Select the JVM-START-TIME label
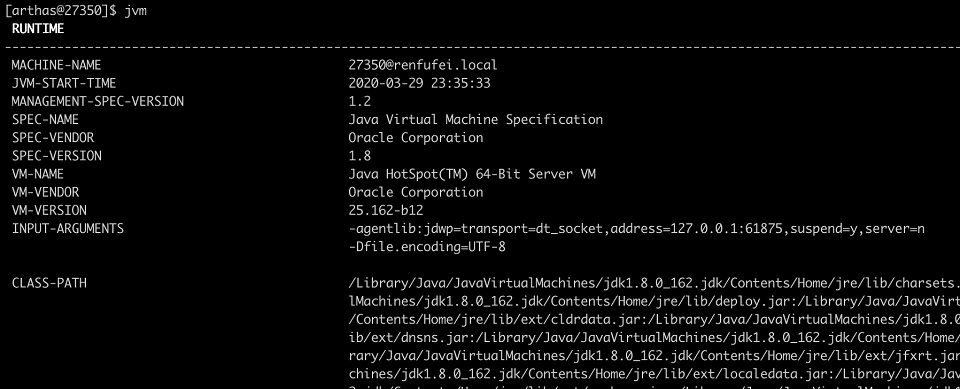Screen dimensions: 960x389 tap(64, 83)
